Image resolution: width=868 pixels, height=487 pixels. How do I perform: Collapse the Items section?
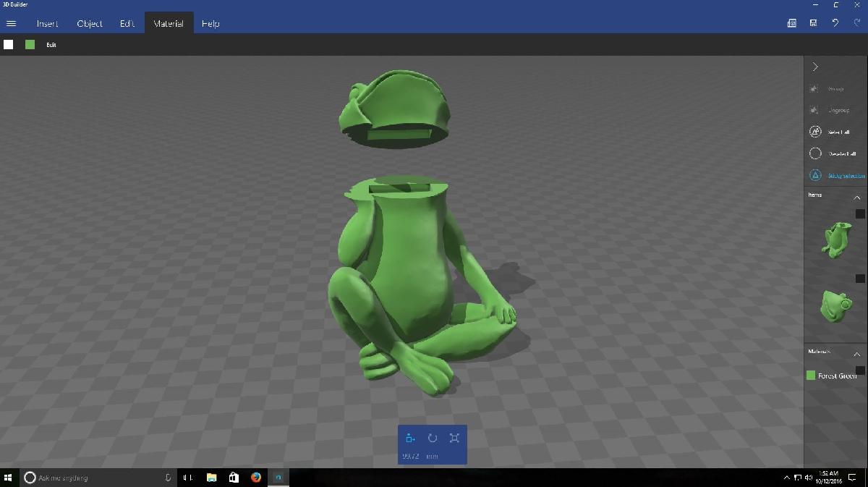857,198
